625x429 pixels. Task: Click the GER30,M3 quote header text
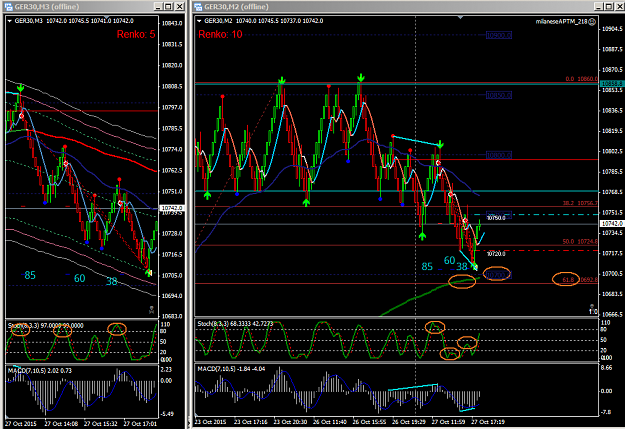pyautogui.click(x=74, y=21)
